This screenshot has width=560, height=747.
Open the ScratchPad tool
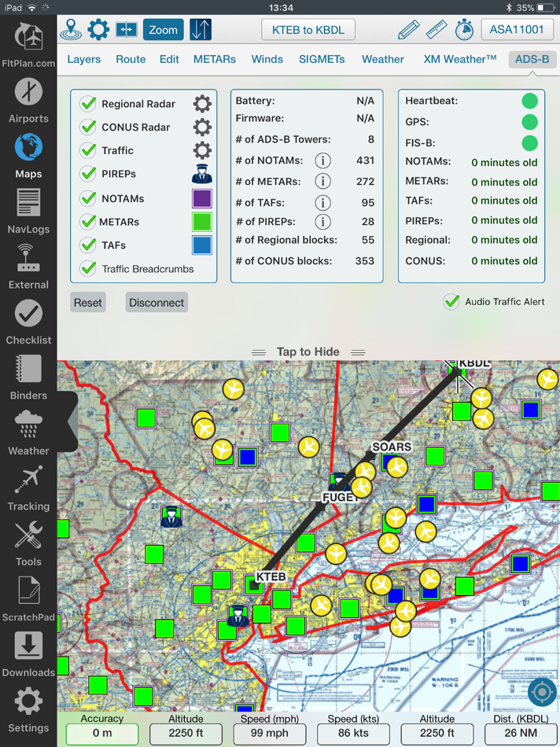28,599
